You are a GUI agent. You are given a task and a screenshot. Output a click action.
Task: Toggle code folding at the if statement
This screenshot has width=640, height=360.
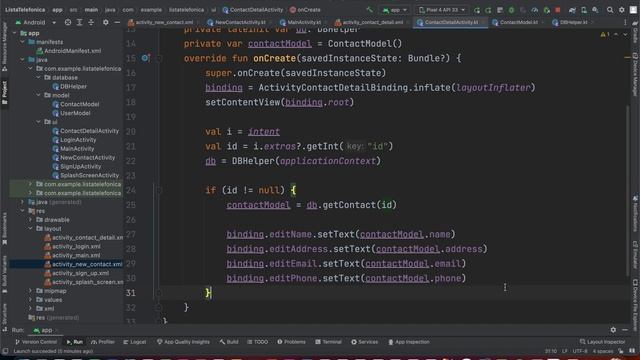tap(159, 190)
